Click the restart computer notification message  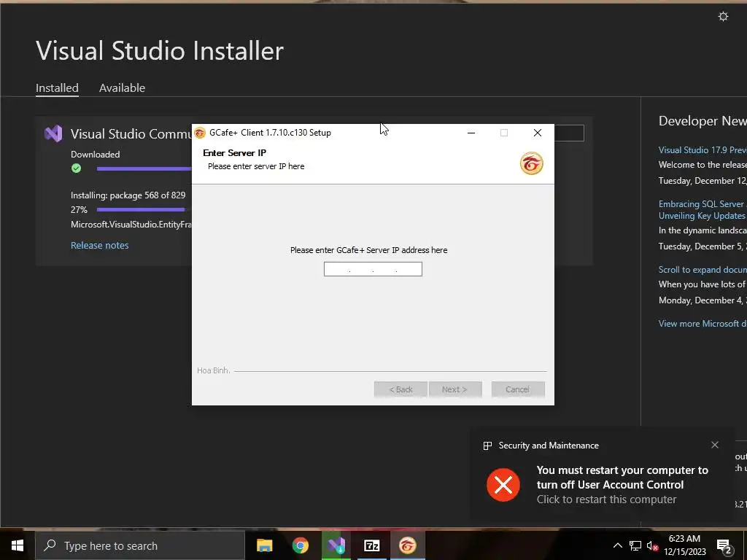tap(622, 485)
